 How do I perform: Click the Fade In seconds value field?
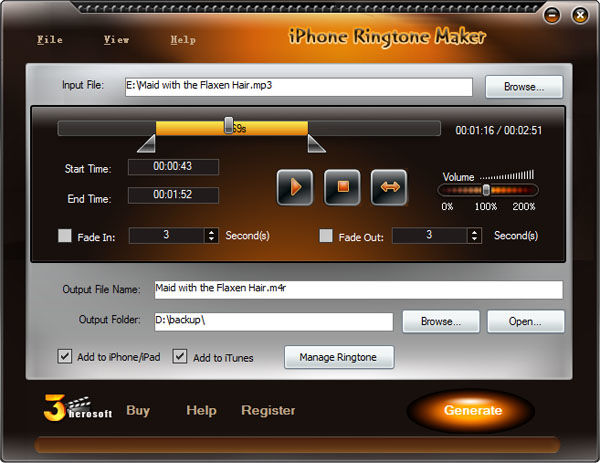166,235
